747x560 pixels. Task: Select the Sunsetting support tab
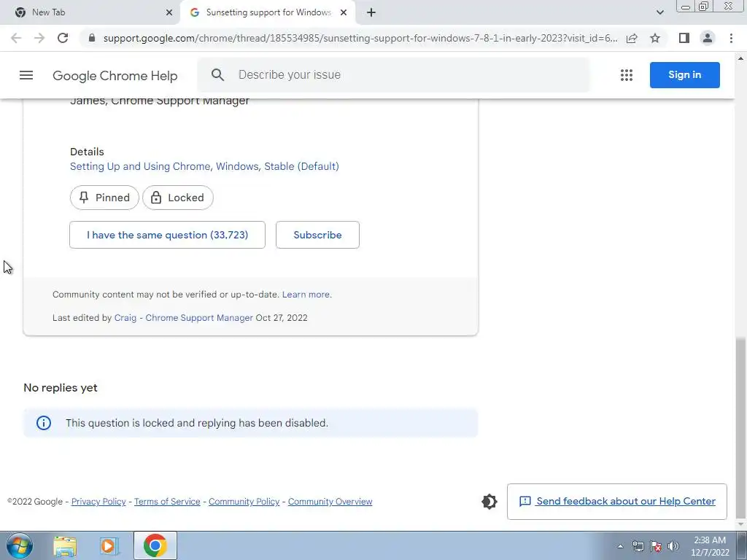pyautogui.click(x=268, y=13)
